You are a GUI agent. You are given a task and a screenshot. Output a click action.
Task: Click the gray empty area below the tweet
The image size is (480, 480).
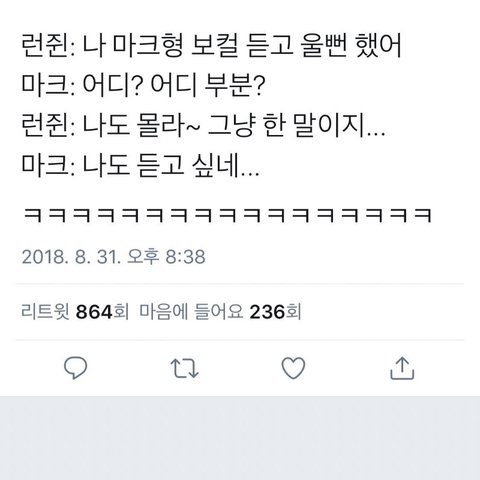click(240, 438)
